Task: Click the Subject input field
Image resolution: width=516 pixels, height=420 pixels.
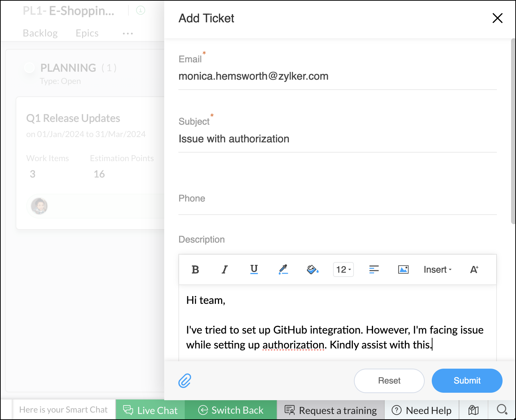Action: pyautogui.click(x=338, y=139)
